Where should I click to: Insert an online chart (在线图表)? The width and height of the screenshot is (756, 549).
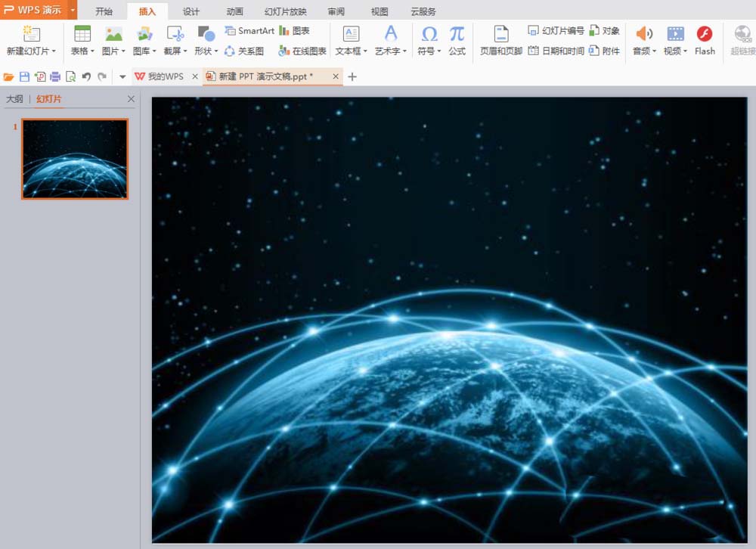point(302,51)
